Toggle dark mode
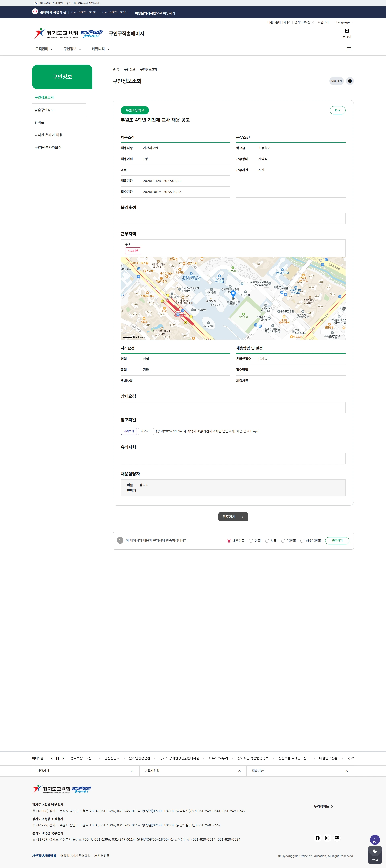Image resolution: width=386 pixels, height=868 pixels. coord(375,855)
